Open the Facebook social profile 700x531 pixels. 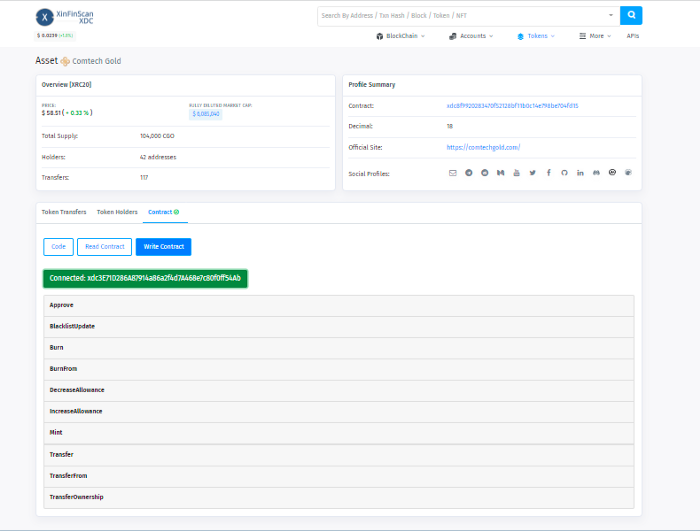click(548, 173)
